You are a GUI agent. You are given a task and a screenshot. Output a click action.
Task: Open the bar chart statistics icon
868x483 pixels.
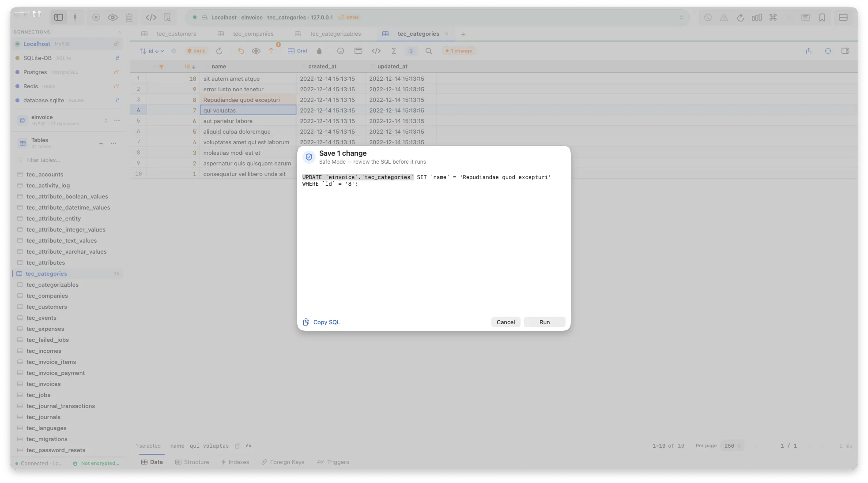click(757, 17)
